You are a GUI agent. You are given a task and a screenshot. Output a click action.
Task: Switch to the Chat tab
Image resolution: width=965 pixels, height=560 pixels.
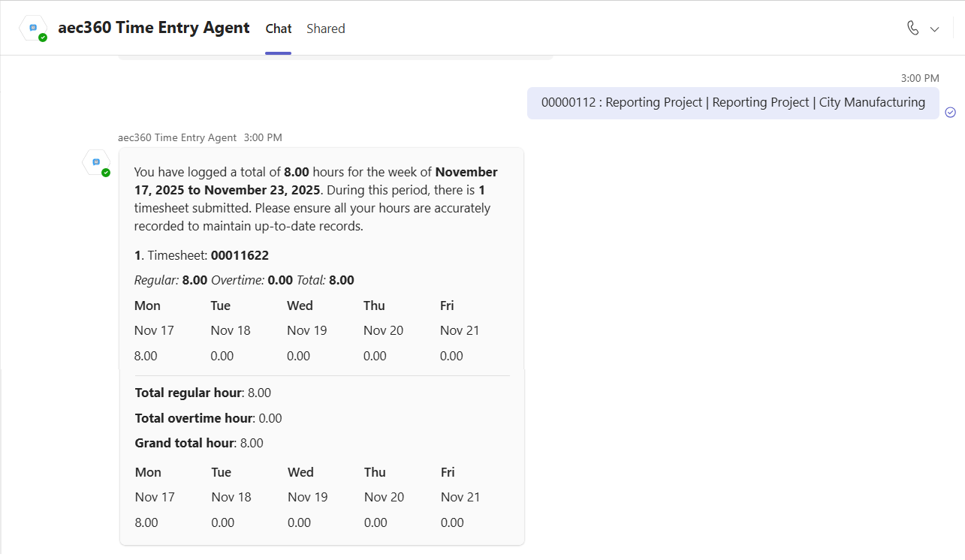pos(278,29)
